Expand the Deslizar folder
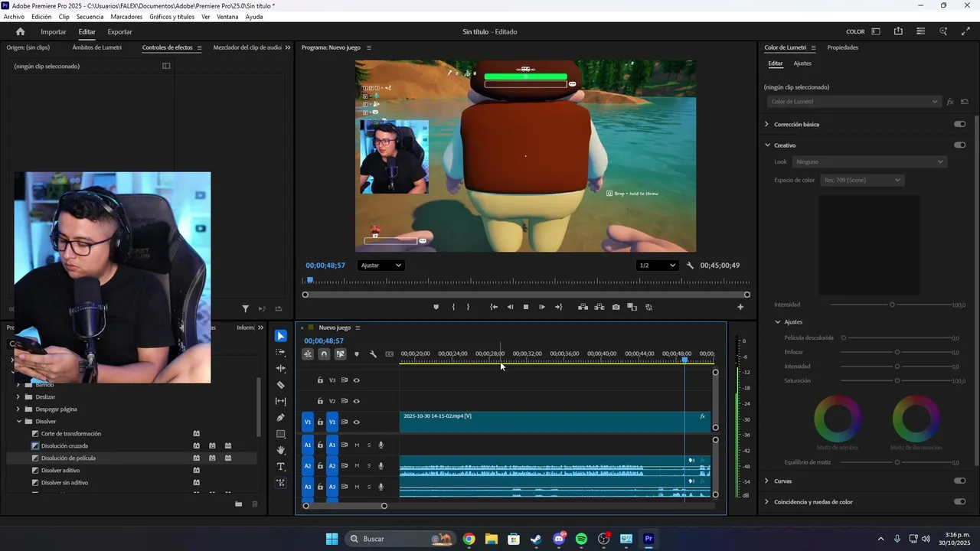Viewport: 980px width, 551px height. coord(18,397)
